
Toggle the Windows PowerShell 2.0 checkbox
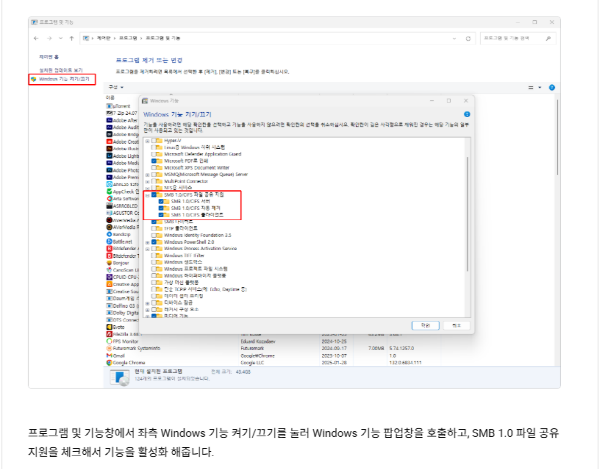coord(154,242)
